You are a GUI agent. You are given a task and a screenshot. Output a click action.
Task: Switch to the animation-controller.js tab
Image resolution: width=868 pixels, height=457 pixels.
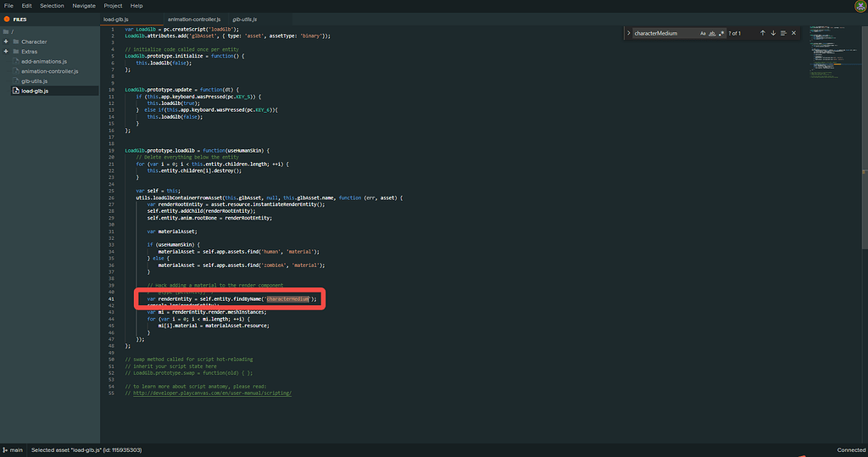click(193, 18)
